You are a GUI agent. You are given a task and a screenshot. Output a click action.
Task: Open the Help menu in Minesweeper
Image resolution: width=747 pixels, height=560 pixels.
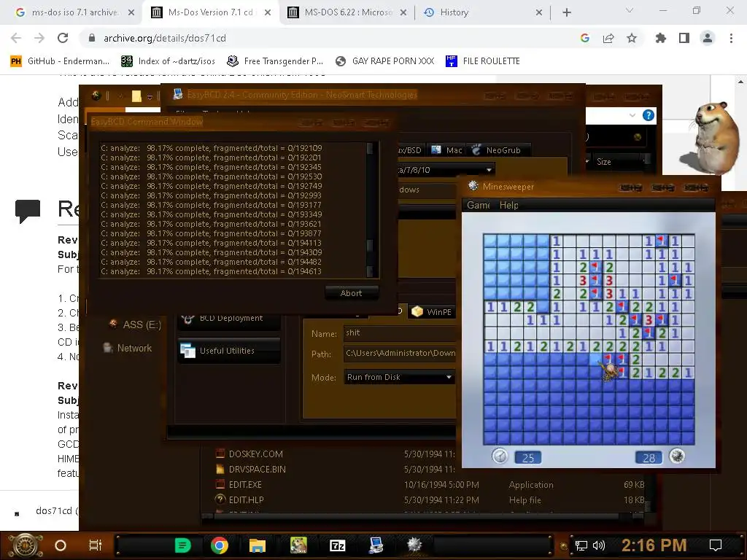click(508, 205)
